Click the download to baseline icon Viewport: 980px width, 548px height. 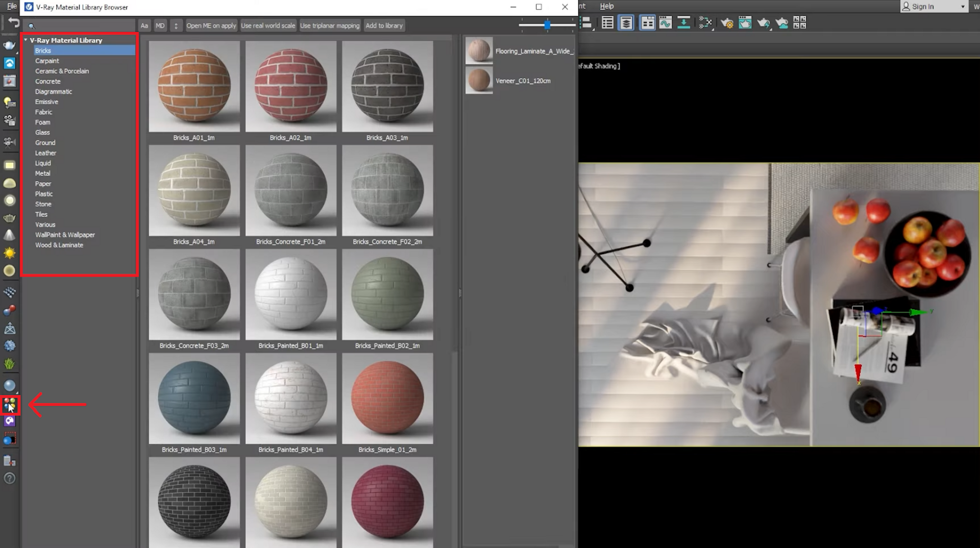pos(683,23)
